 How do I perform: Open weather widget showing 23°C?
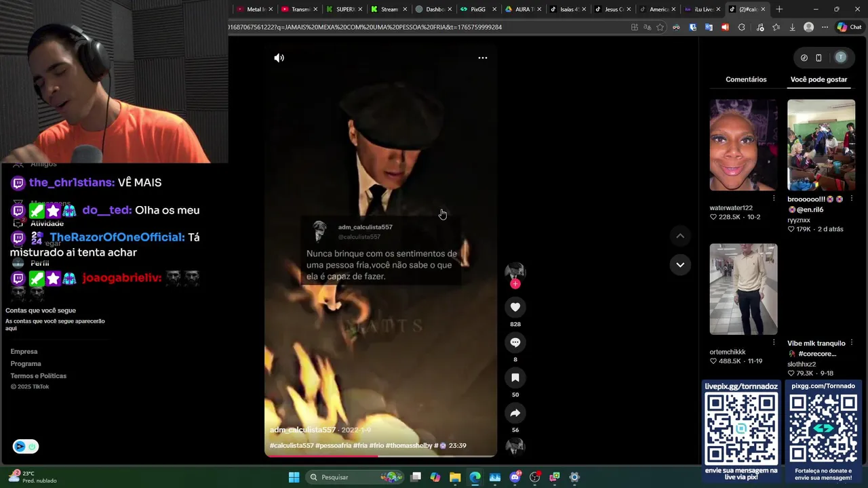click(32, 477)
